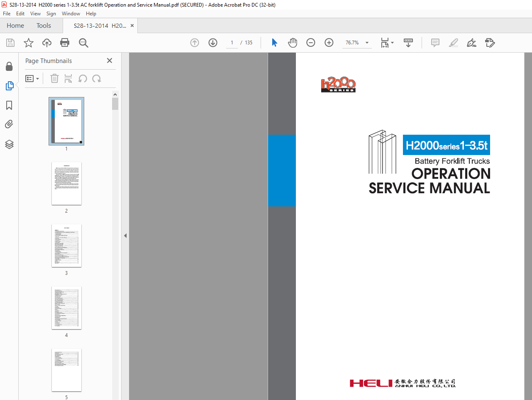Viewport: 532px width, 400px height.
Task: Select the Highlight text tool
Action: (x=454, y=43)
